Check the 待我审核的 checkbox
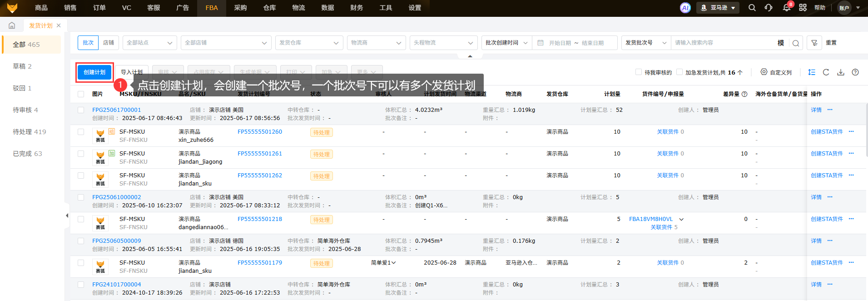 (x=639, y=72)
